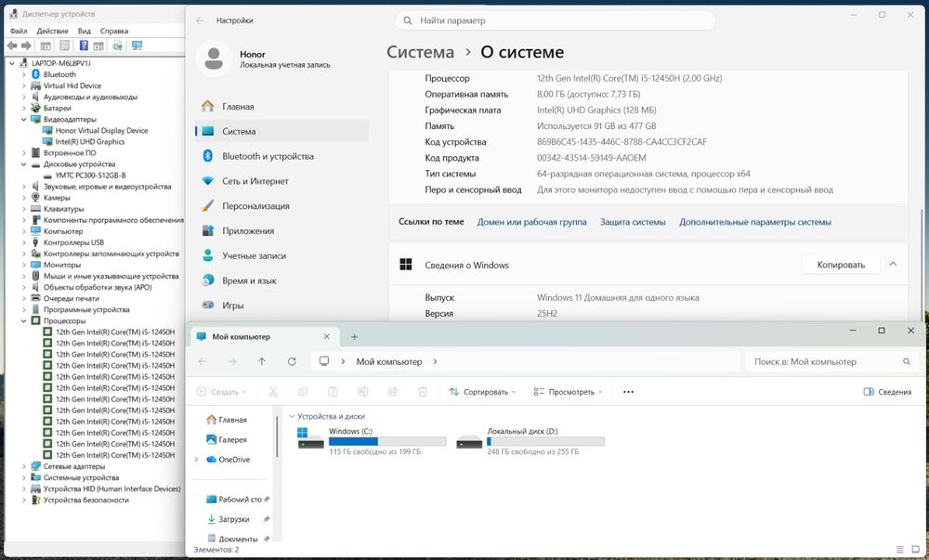Expand OneDrive in Explorer navigation pane

point(196,460)
